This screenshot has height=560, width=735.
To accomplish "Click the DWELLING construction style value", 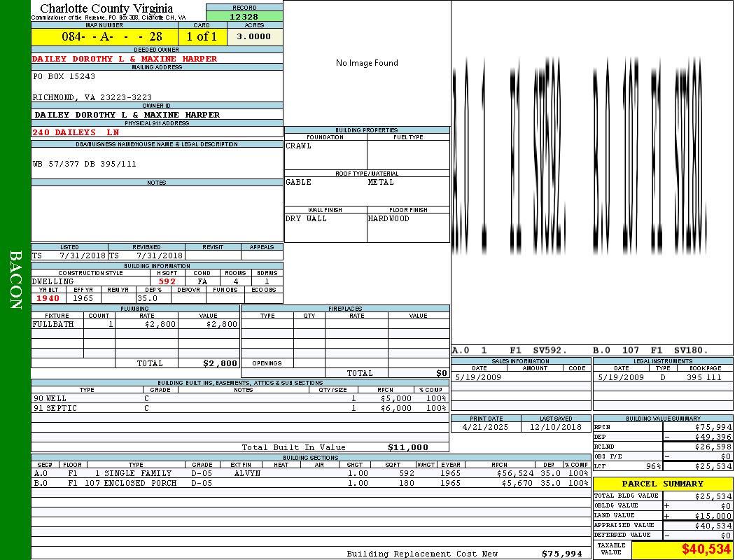I will (53, 281).
